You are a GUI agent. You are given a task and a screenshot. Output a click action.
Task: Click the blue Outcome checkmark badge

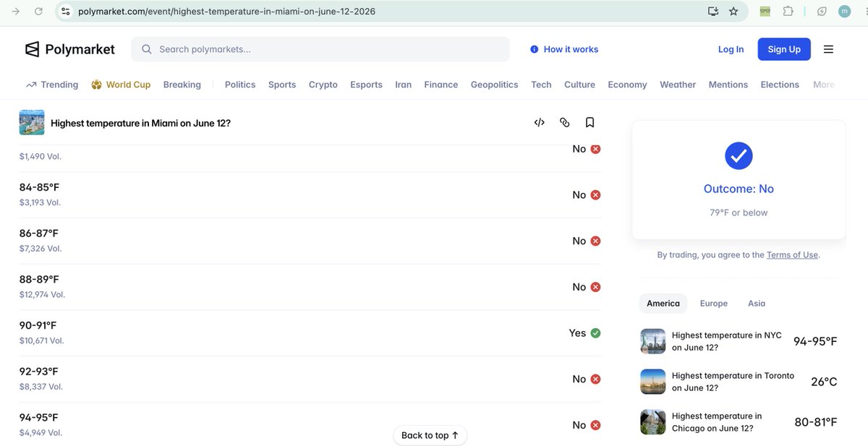click(x=739, y=155)
